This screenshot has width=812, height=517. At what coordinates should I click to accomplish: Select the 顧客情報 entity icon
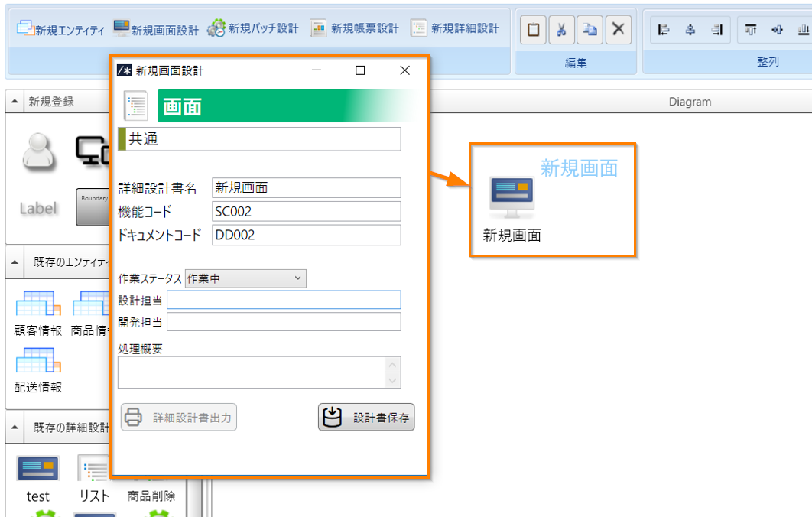point(38,306)
